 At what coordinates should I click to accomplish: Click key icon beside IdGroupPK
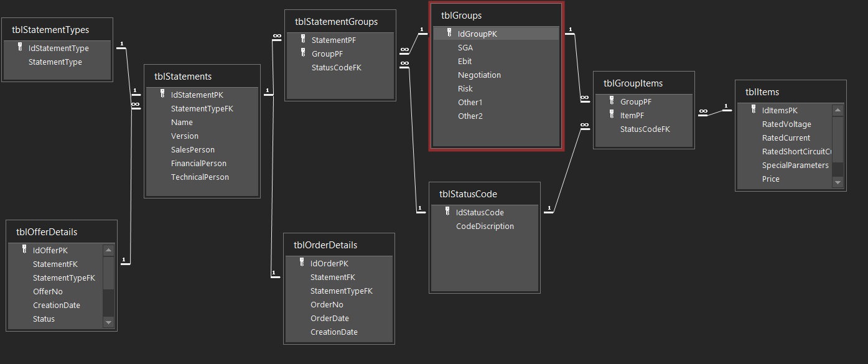click(x=449, y=34)
